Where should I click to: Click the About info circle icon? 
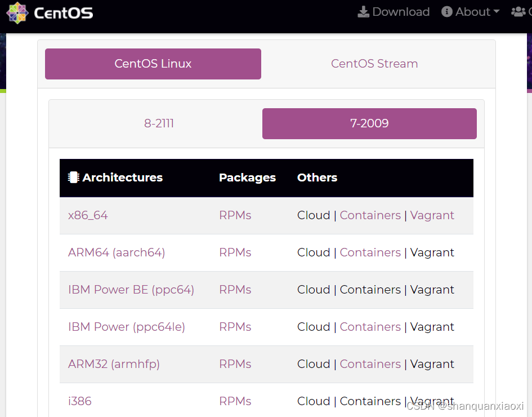point(446,12)
